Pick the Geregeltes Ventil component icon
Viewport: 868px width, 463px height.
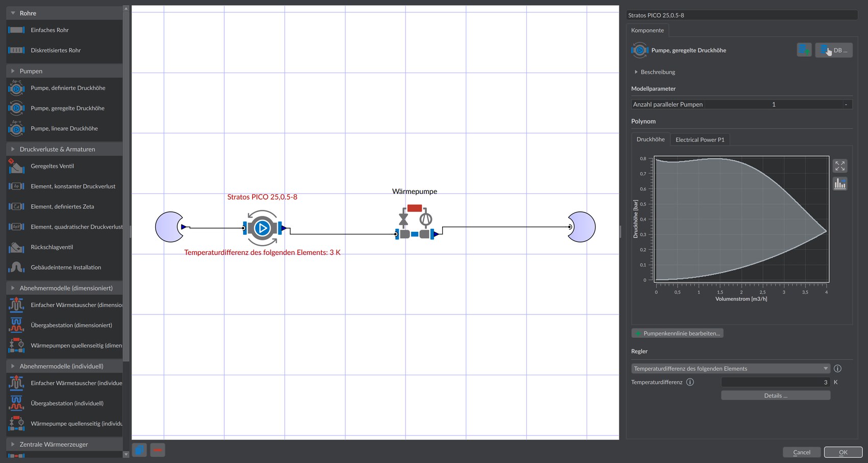[16, 166]
